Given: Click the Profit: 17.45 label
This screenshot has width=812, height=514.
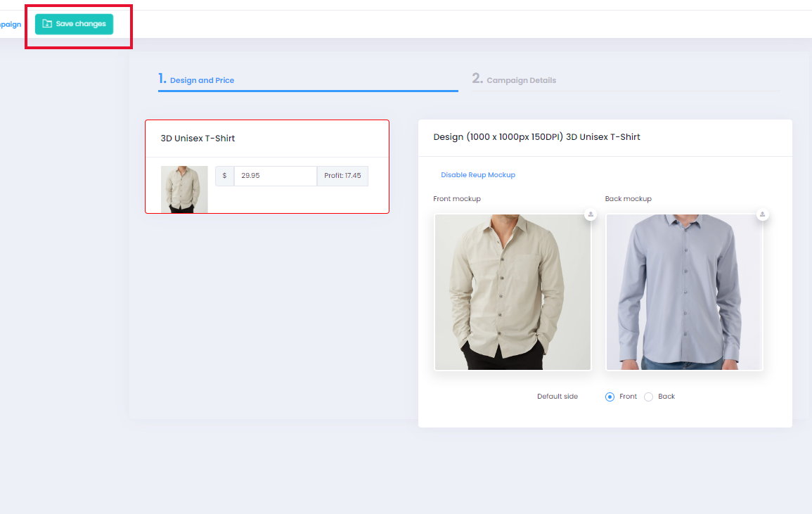Looking at the screenshot, I should [342, 176].
